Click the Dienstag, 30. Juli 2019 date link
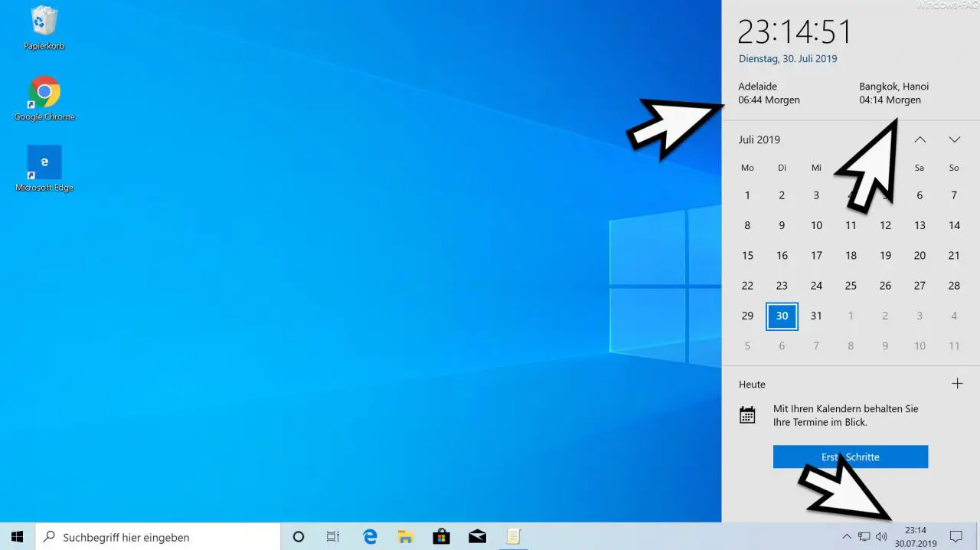Screen dimensions: 980x550 click(x=788, y=58)
